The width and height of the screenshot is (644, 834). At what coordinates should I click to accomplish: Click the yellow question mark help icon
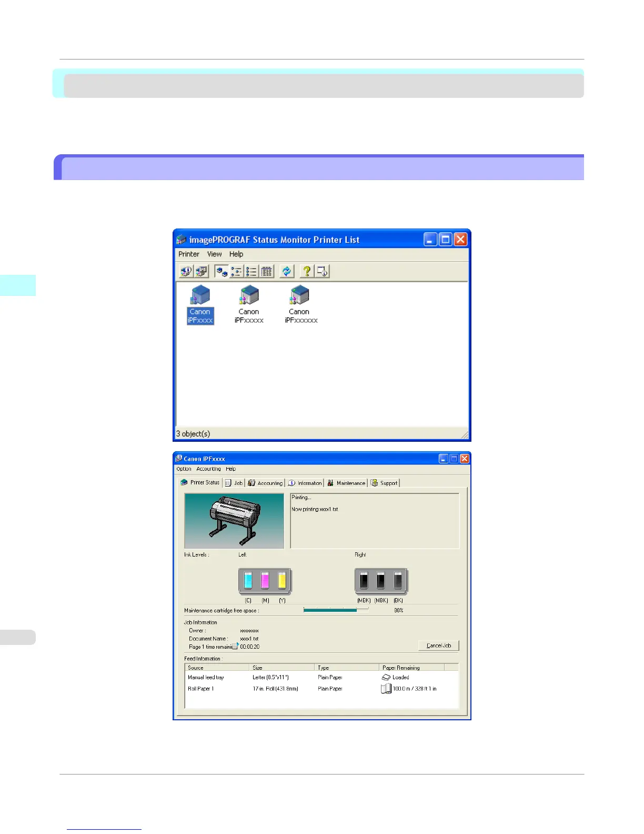tap(307, 271)
